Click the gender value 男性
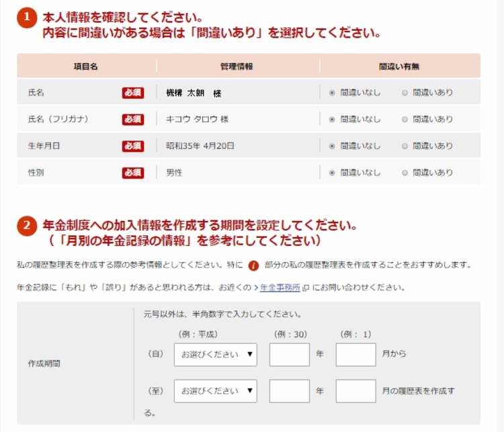This screenshot has height=432, width=504. [x=174, y=173]
